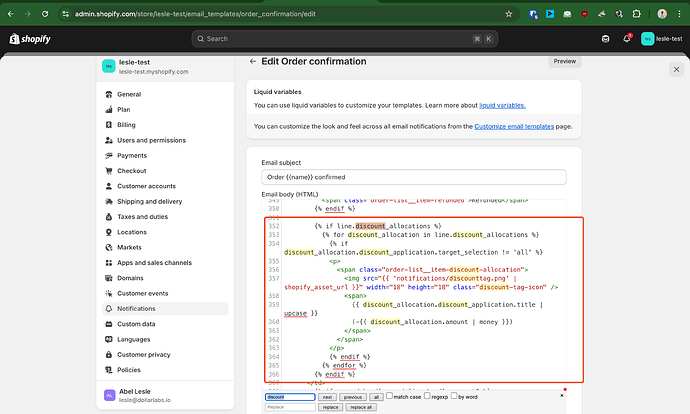Viewport: 690px width, 414px height.
Task: Open the notifications bell in the top bar
Action: (x=628, y=38)
